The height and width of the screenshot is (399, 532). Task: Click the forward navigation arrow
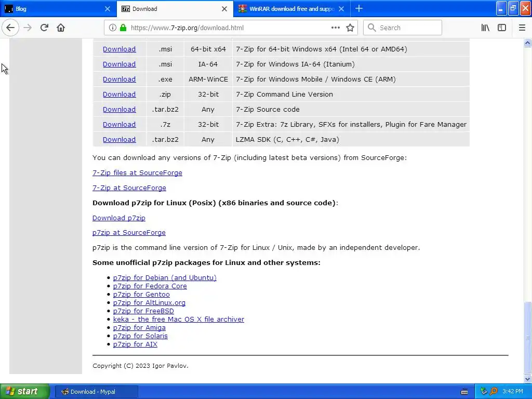28,28
